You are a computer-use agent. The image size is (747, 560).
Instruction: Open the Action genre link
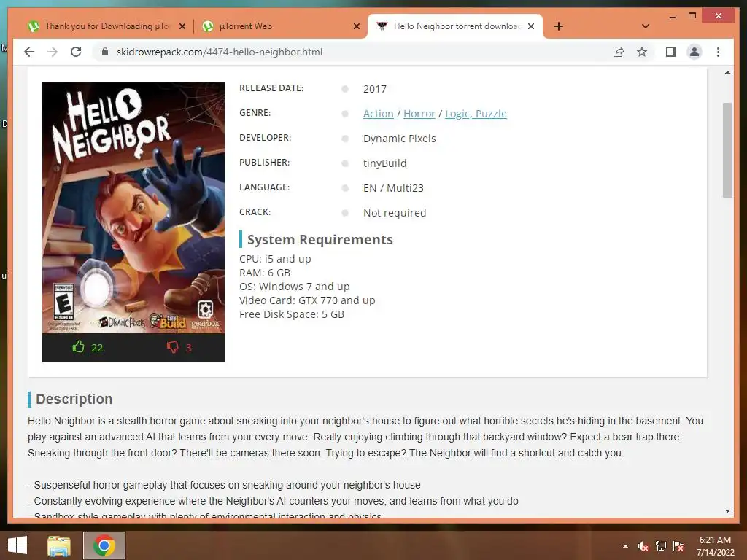tap(379, 114)
